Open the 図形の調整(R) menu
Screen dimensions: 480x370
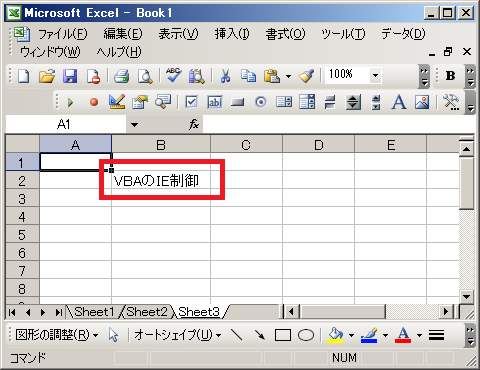[57, 335]
